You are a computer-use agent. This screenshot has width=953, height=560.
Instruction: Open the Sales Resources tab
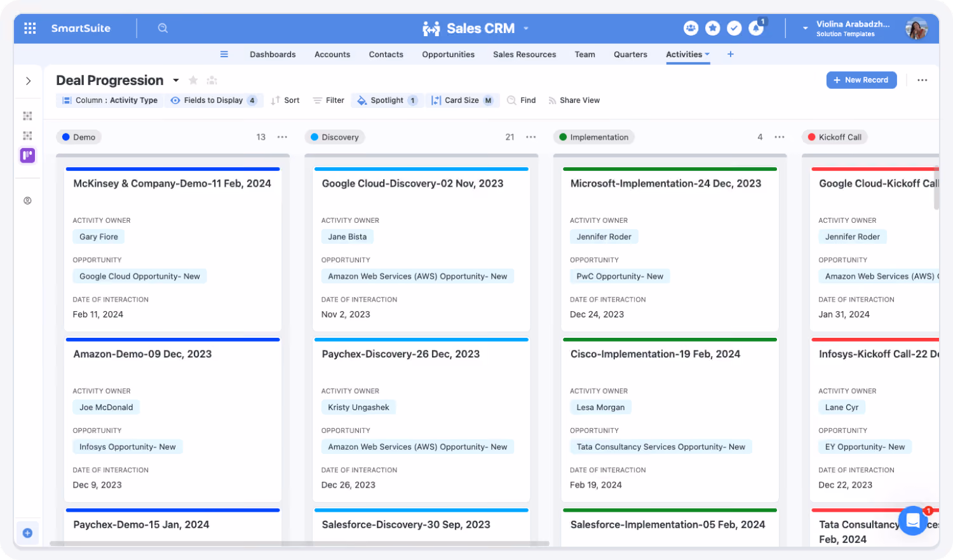[525, 55]
